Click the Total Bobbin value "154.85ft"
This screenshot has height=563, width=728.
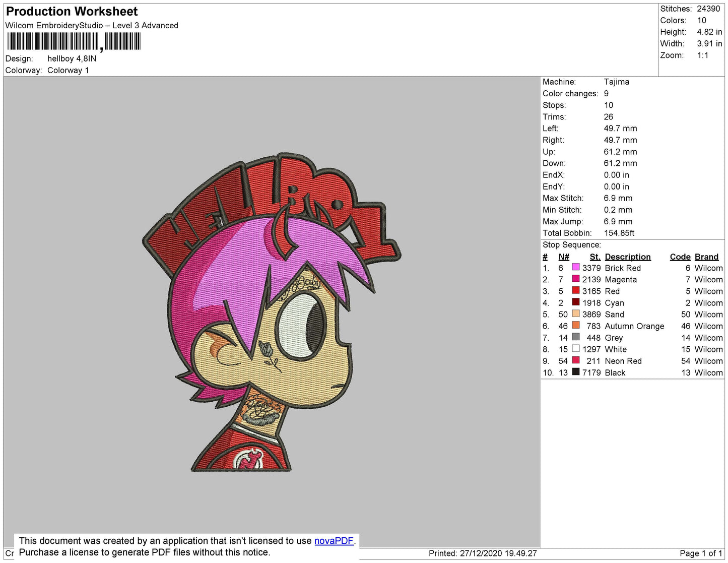pos(619,233)
